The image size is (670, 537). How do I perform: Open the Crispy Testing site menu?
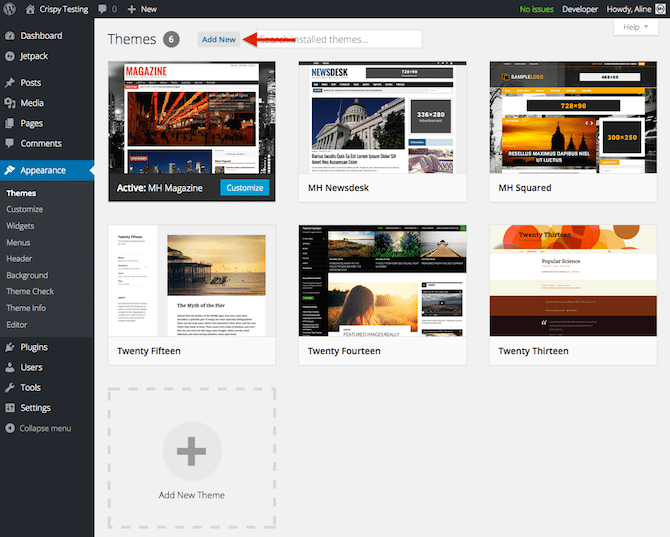[x=57, y=9]
